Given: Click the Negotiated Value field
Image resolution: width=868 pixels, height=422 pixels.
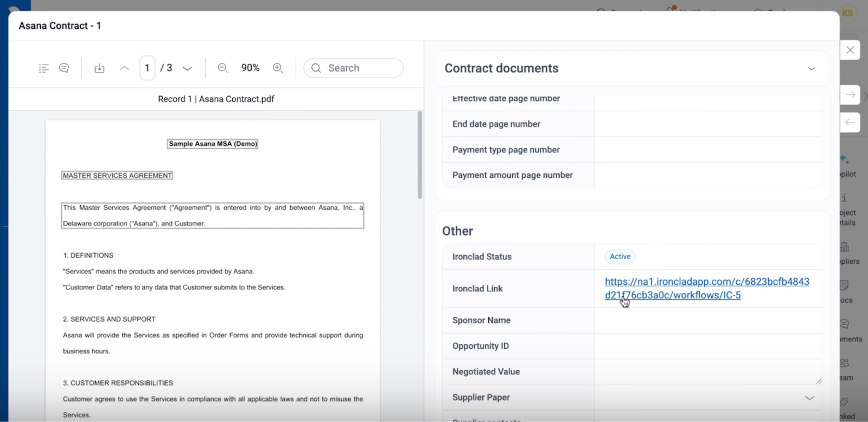Looking at the screenshot, I should point(707,372).
